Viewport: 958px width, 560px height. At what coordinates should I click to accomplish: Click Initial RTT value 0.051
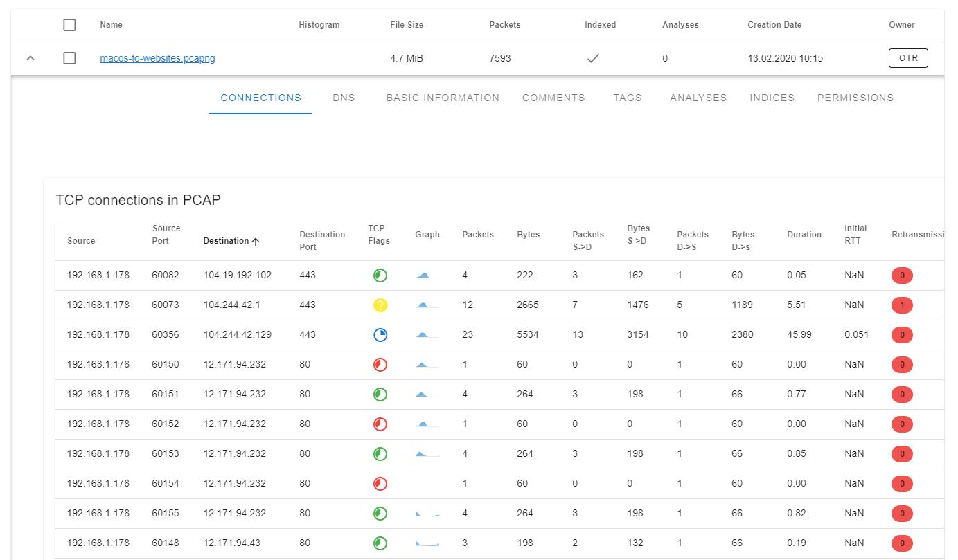856,335
